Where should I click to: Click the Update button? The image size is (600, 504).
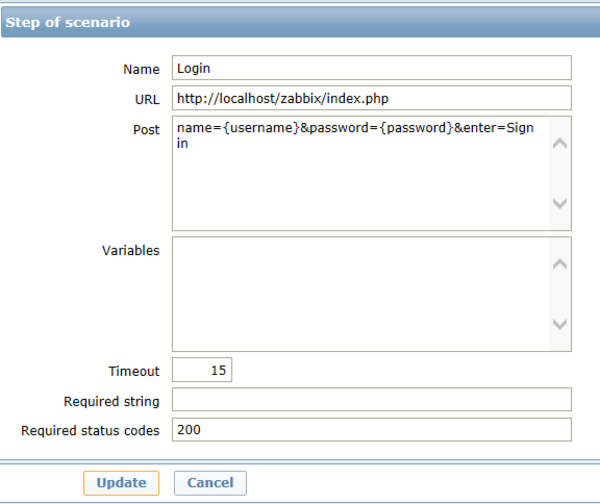pyautogui.click(x=121, y=483)
